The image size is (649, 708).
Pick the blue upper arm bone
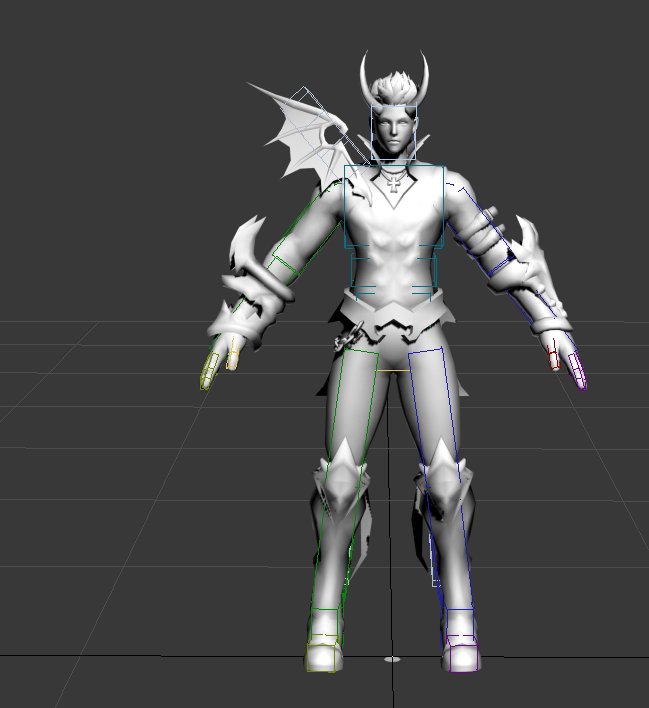[x=481, y=228]
